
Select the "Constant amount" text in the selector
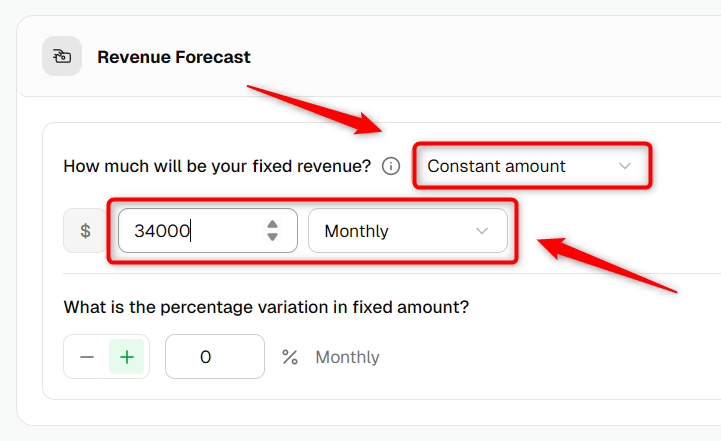tap(496, 166)
